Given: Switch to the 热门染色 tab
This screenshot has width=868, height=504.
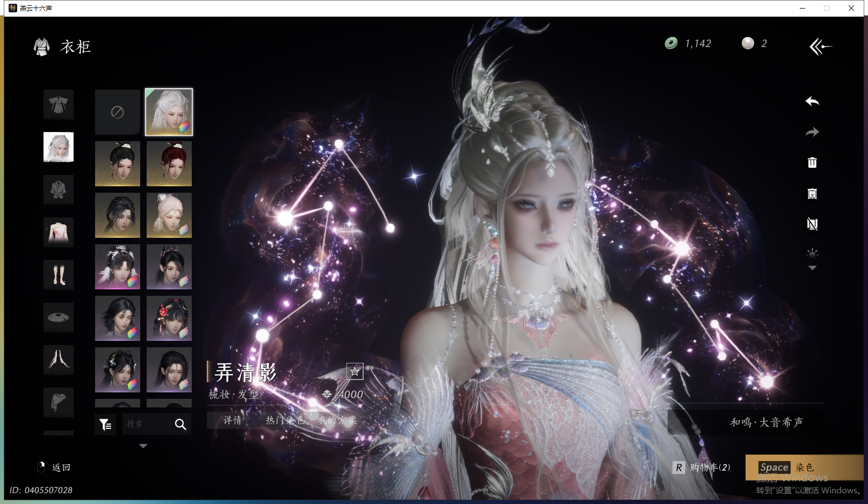Looking at the screenshot, I should [x=285, y=420].
